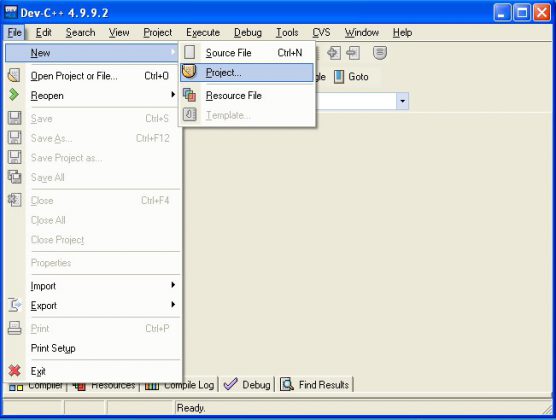Click the green Reopen arrow icon
Screen dimensions: 556x420
click(x=14, y=95)
